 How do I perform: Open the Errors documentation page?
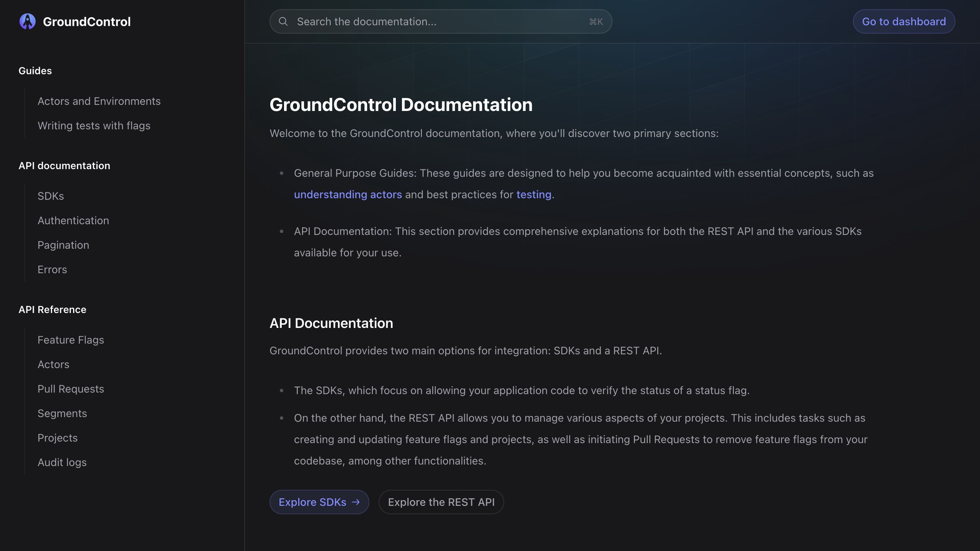point(52,269)
